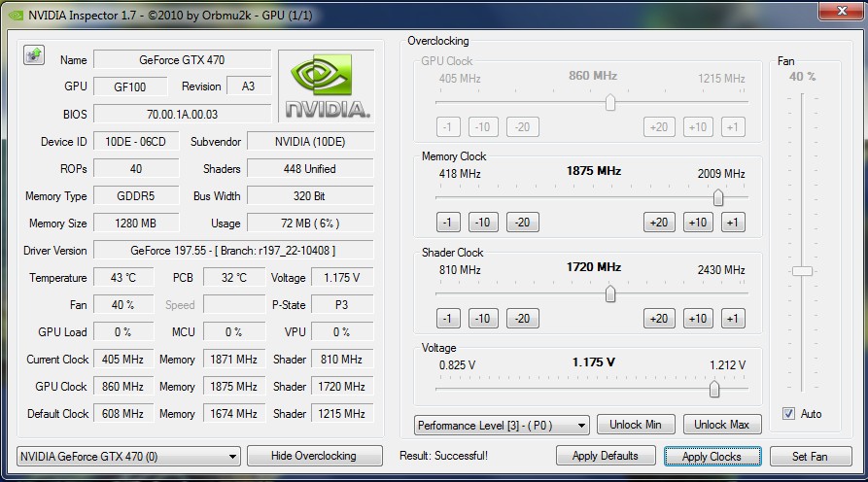This screenshot has width=868, height=482.
Task: Click Unlock Max button
Action: (x=722, y=425)
